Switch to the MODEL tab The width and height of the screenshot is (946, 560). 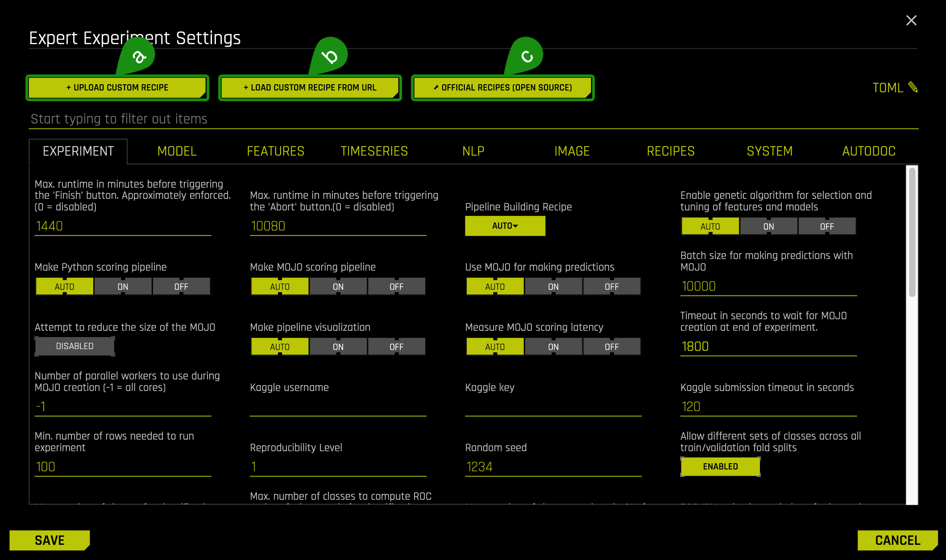pos(177,150)
